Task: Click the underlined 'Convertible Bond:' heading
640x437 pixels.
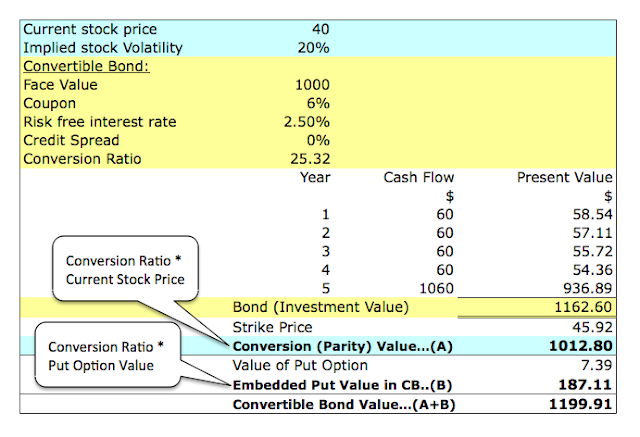Action: click(87, 66)
